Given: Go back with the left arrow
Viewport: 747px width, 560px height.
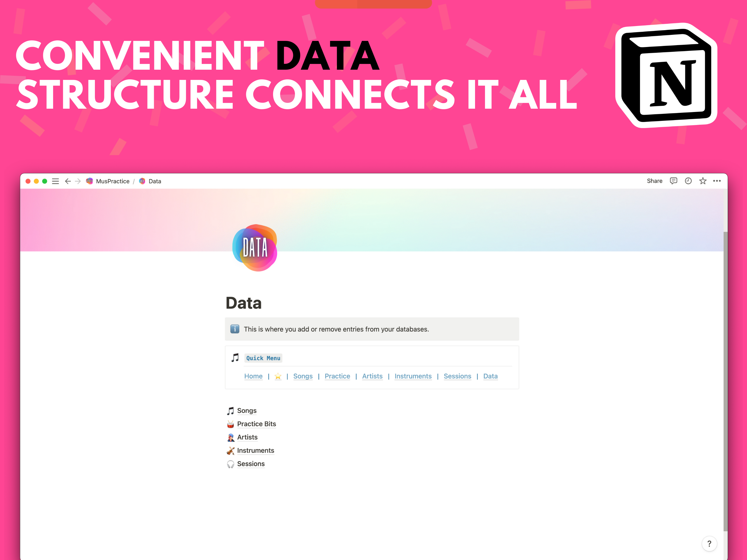Looking at the screenshot, I should click(x=68, y=181).
